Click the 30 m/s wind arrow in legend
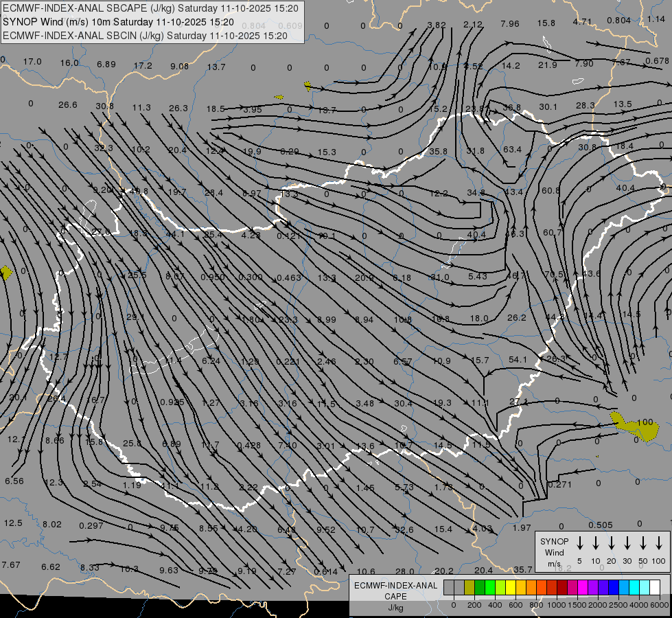The image size is (672, 618). point(627,543)
